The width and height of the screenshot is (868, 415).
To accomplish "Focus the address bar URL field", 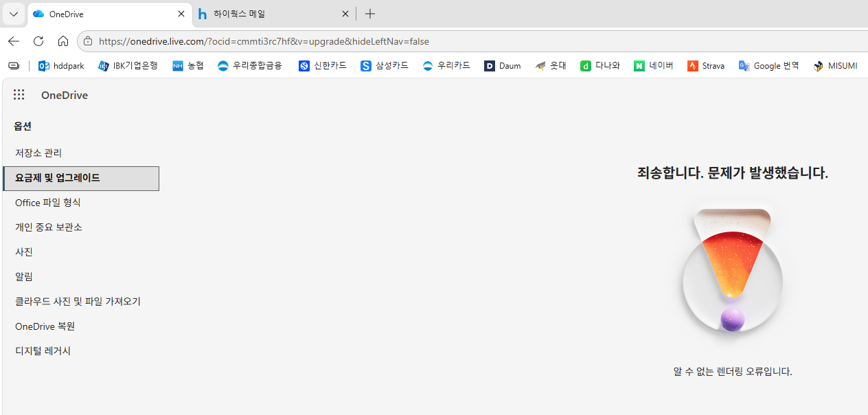I will [474, 41].
